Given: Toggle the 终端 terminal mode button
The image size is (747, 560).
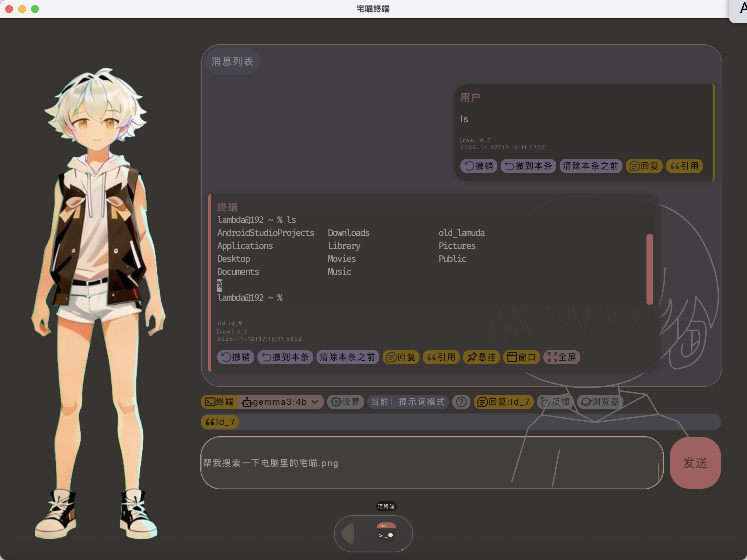Looking at the screenshot, I should click(219, 402).
